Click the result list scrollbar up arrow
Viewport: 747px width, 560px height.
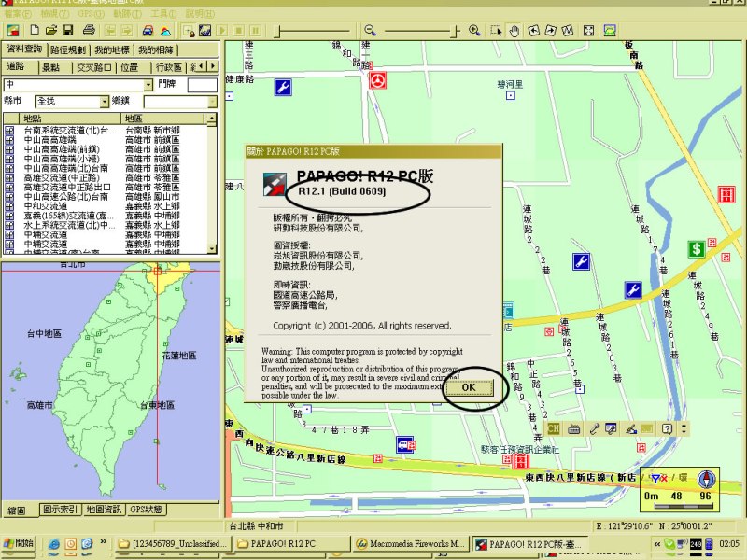[212, 119]
